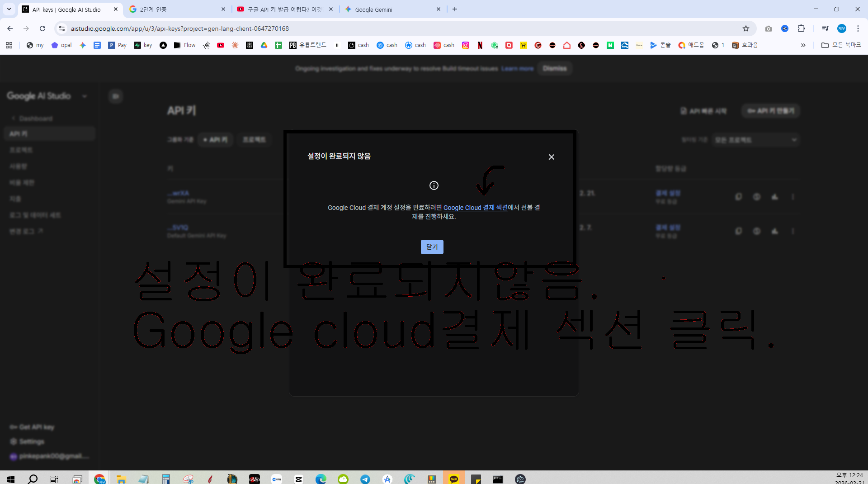
Task: Switch to the 2단계 인증 tab
Action: tap(176, 9)
